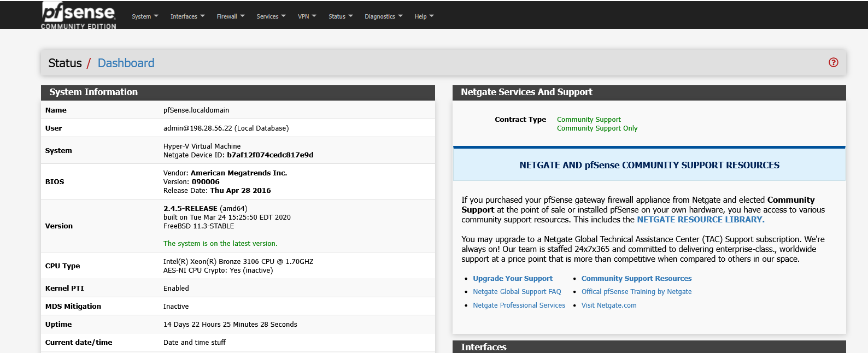Screen dimensions: 868x353
Task: Click the NETGATE AND pfSense COMMUNITY SUPPORT RESOURCES banner
Action: click(x=649, y=165)
